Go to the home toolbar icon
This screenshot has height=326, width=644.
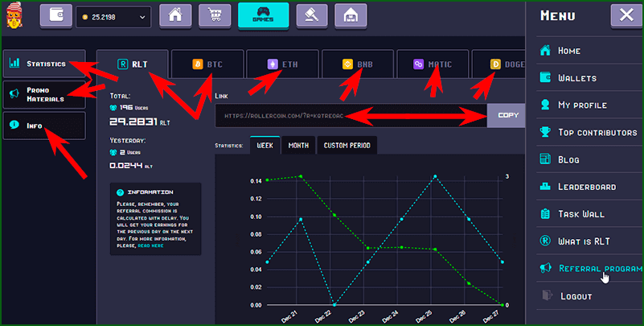pyautogui.click(x=175, y=15)
